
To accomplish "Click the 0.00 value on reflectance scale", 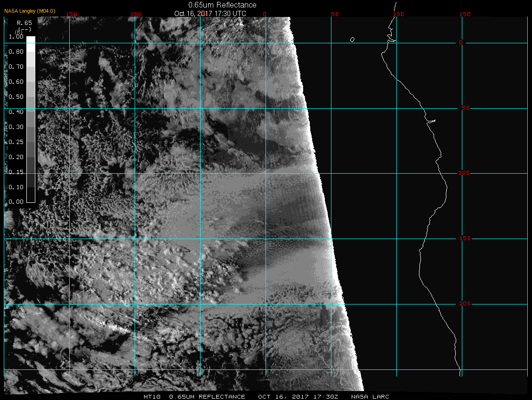I will (16, 202).
